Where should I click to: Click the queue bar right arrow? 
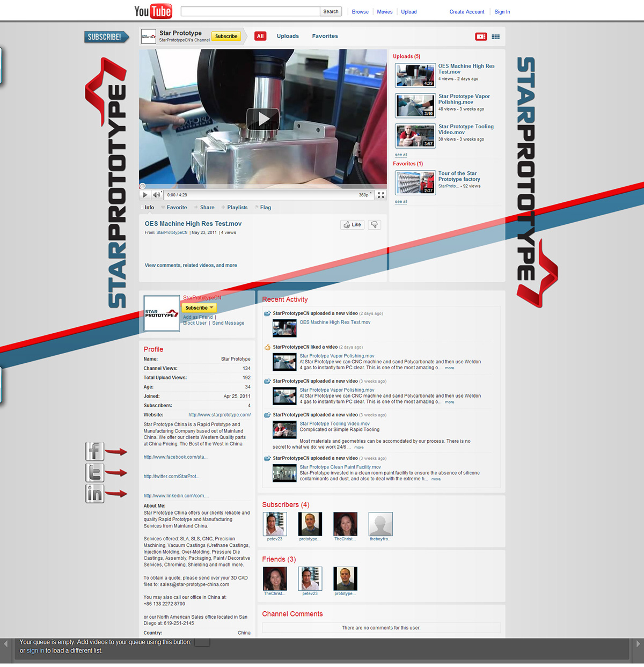tap(638, 643)
